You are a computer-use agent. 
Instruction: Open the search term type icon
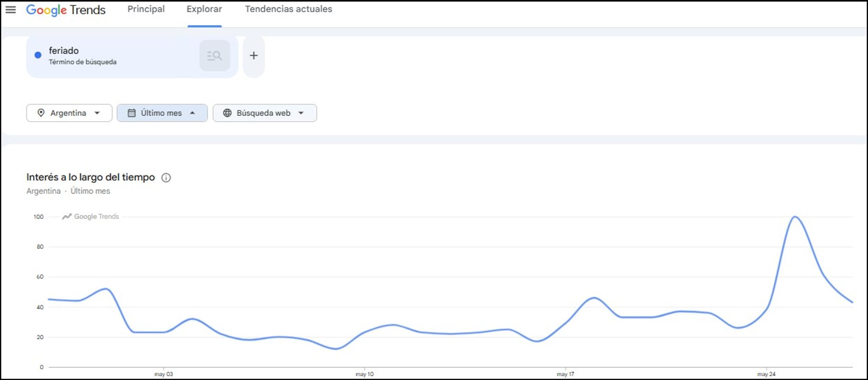[215, 55]
